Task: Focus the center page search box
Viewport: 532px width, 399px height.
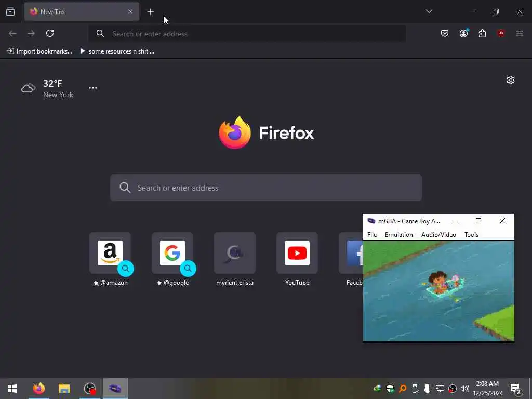Action: pyautogui.click(x=266, y=188)
